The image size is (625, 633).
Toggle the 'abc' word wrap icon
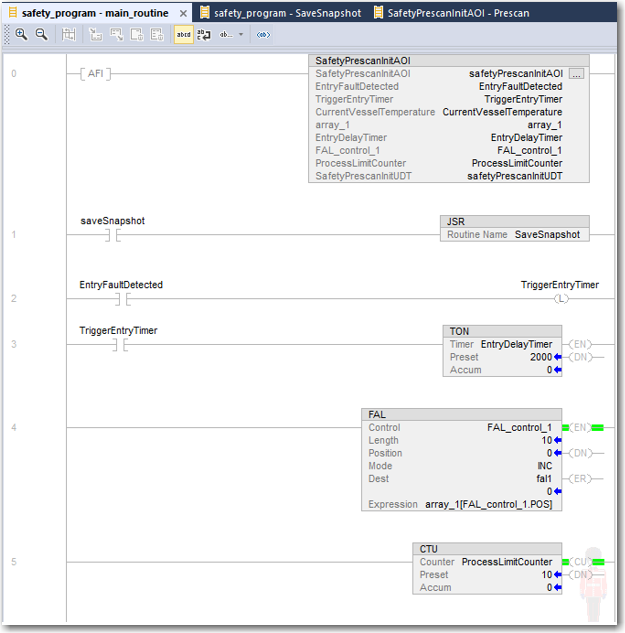click(204, 34)
